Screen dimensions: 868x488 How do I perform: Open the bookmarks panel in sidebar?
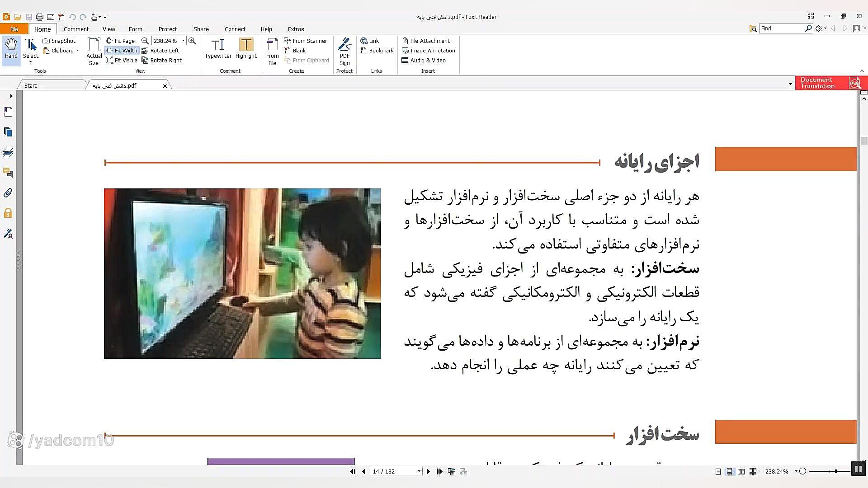(8, 112)
